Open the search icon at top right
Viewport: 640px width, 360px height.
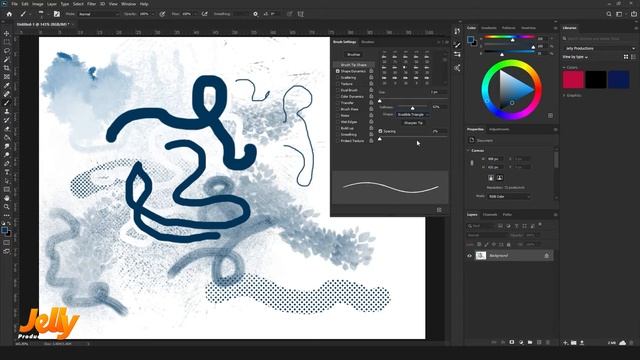[x=609, y=14]
